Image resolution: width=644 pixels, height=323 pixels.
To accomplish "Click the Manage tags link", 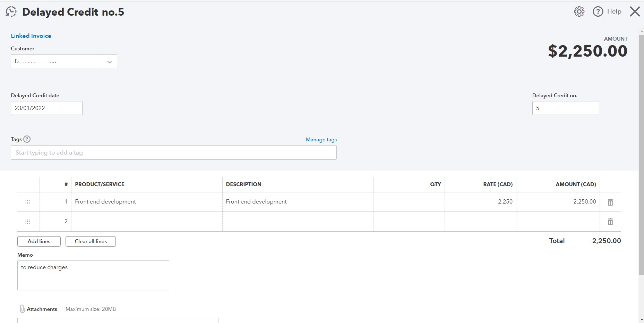I will point(321,140).
